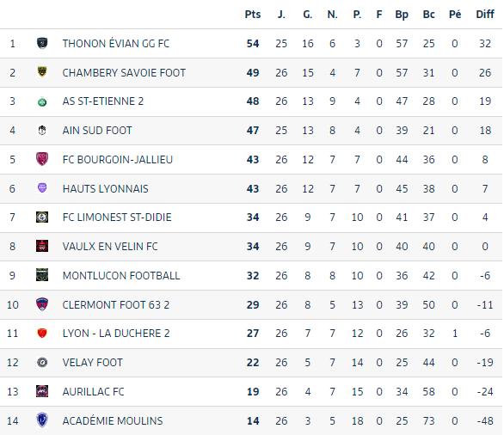Click the Velay Foot logo icon

pos(42,363)
